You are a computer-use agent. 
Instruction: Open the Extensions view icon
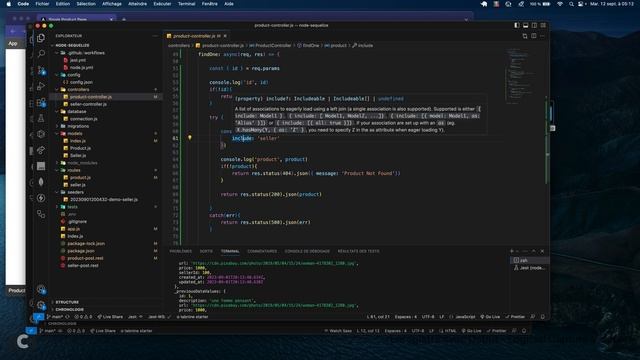(x=41, y=102)
